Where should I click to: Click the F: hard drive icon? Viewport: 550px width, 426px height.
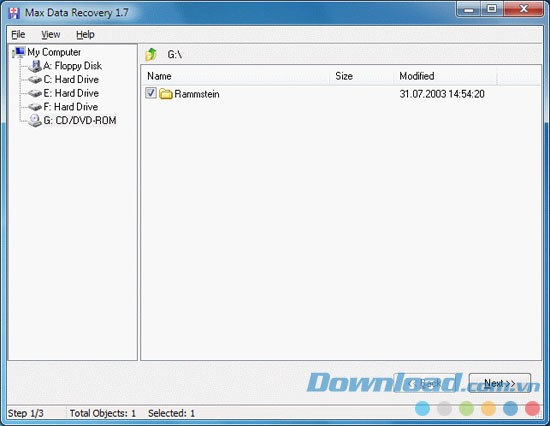[x=35, y=107]
